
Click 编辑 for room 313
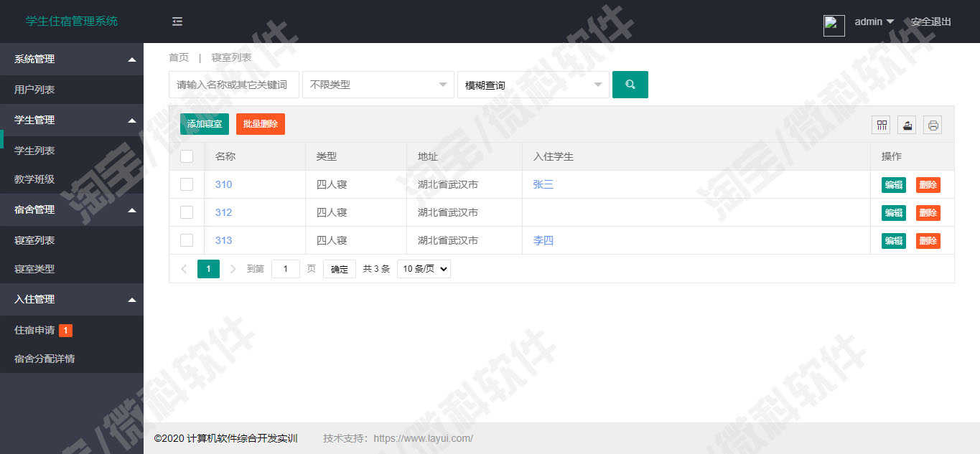(894, 241)
